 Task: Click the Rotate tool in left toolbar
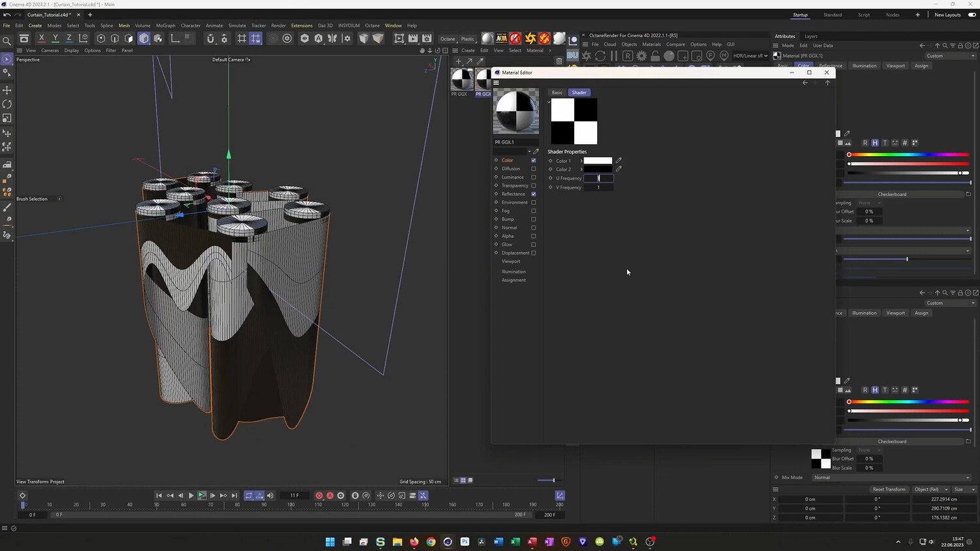(x=7, y=104)
